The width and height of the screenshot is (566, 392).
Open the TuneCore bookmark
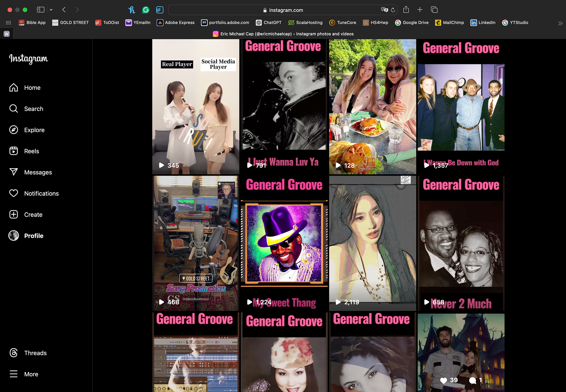pyautogui.click(x=343, y=23)
